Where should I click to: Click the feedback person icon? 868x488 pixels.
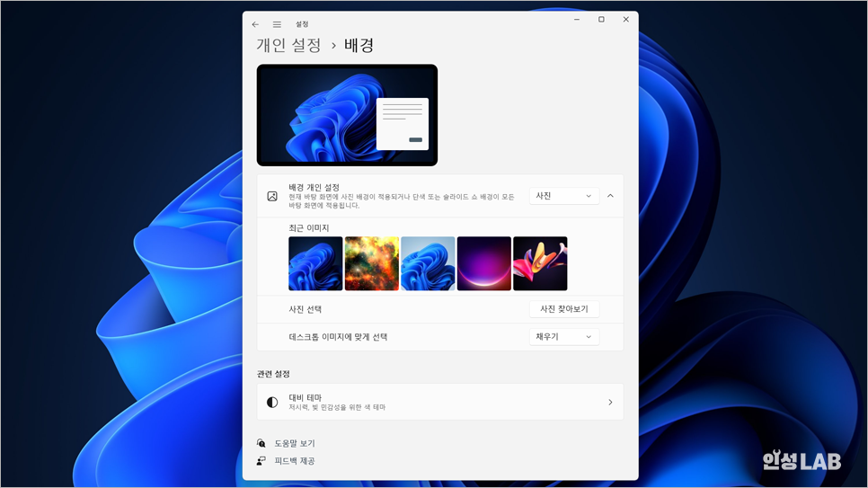coord(261,461)
